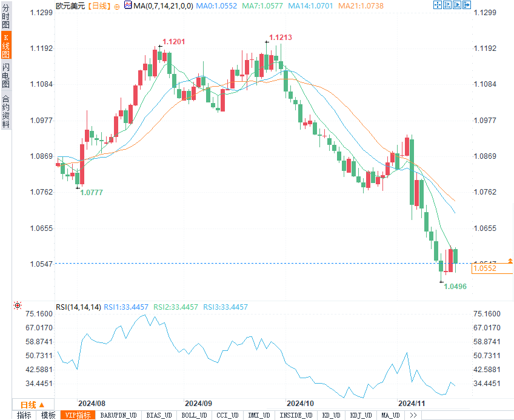Apply the KDJ_UD indicator

(362, 415)
